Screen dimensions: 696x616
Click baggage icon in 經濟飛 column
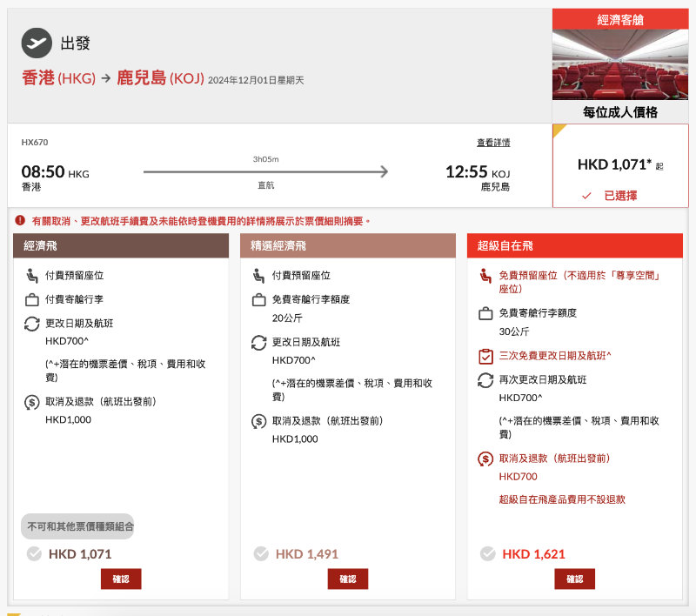click(31, 299)
